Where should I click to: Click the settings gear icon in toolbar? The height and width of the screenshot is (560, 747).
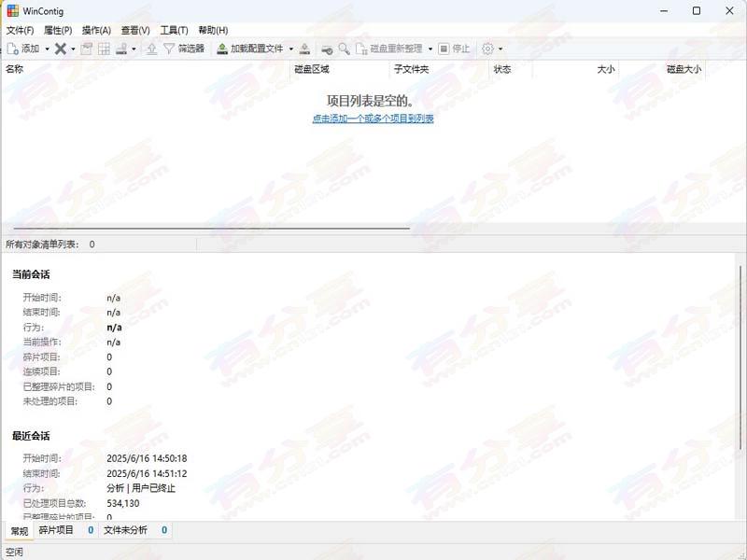[x=487, y=49]
